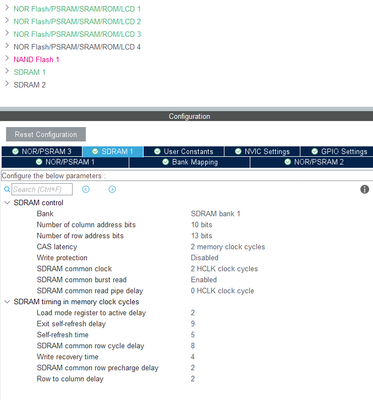373x400 pixels.
Task: Select the 'Bank' parameter label
Action: pos(45,214)
